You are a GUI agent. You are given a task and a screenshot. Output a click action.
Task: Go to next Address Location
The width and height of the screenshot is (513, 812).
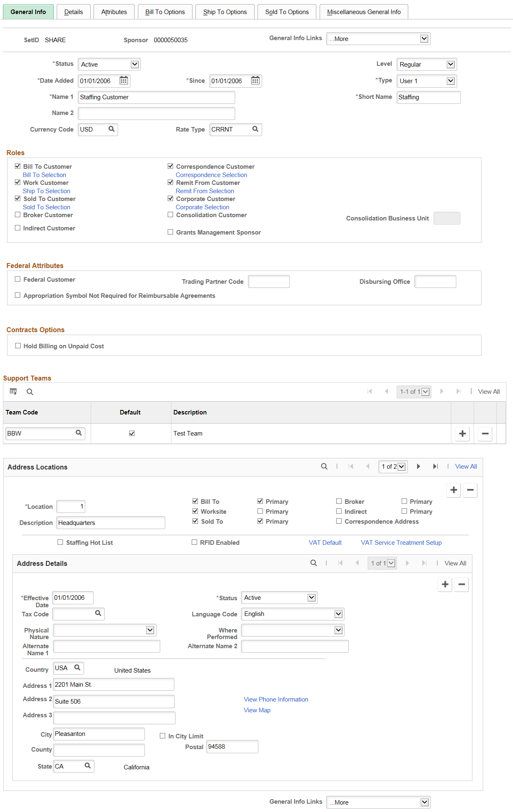tap(418, 467)
